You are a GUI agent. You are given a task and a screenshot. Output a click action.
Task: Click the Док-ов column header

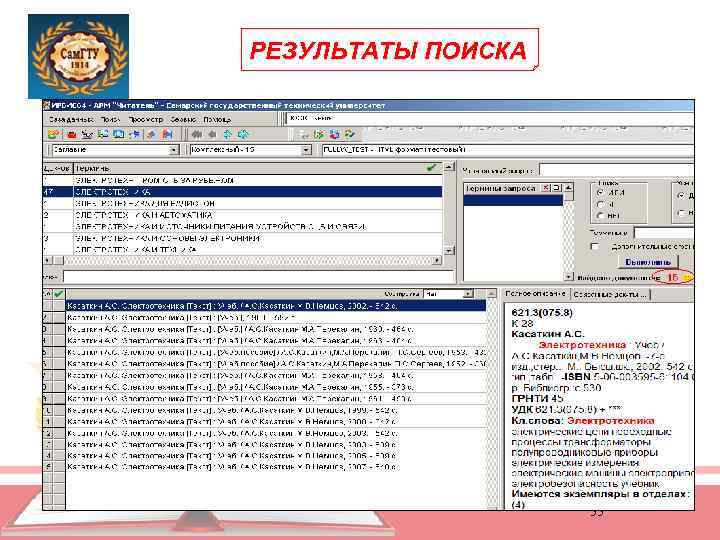58,168
